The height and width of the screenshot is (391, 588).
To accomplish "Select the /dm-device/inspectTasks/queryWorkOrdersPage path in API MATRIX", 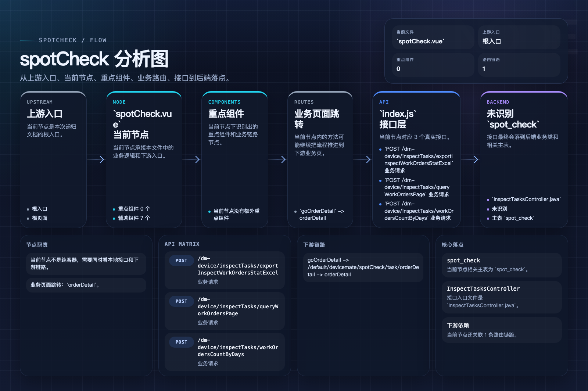I will tap(238, 306).
